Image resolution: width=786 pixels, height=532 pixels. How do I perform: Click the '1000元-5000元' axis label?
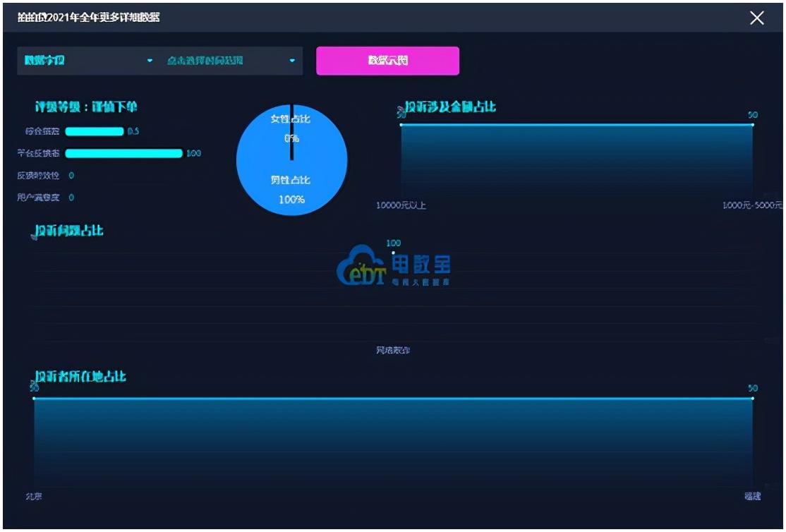point(752,205)
